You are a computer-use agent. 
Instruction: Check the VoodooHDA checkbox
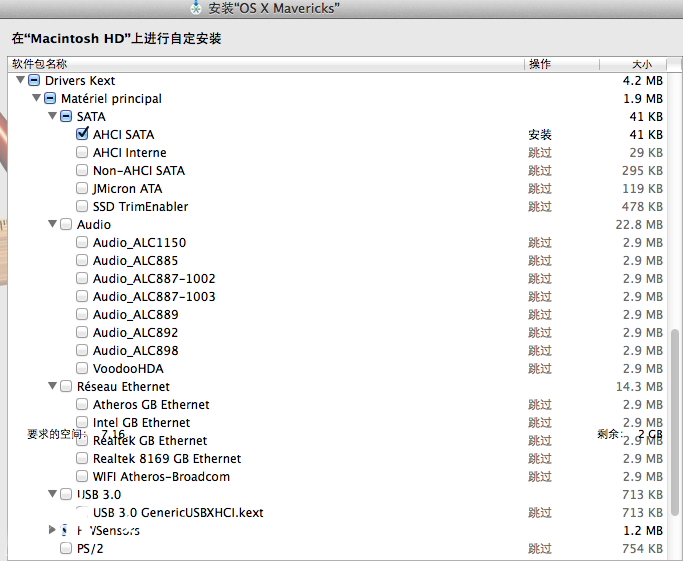(x=82, y=368)
